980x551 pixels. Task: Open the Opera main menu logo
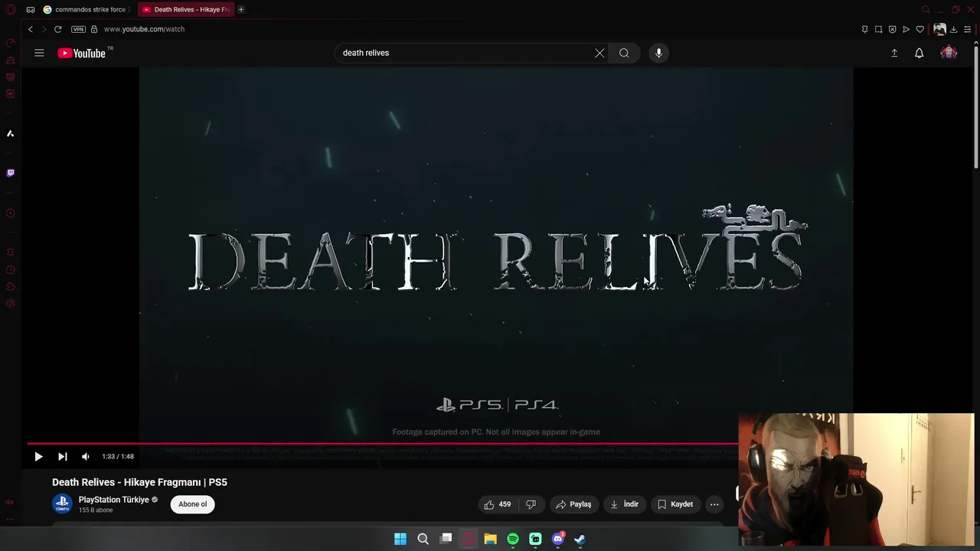tap(11, 9)
